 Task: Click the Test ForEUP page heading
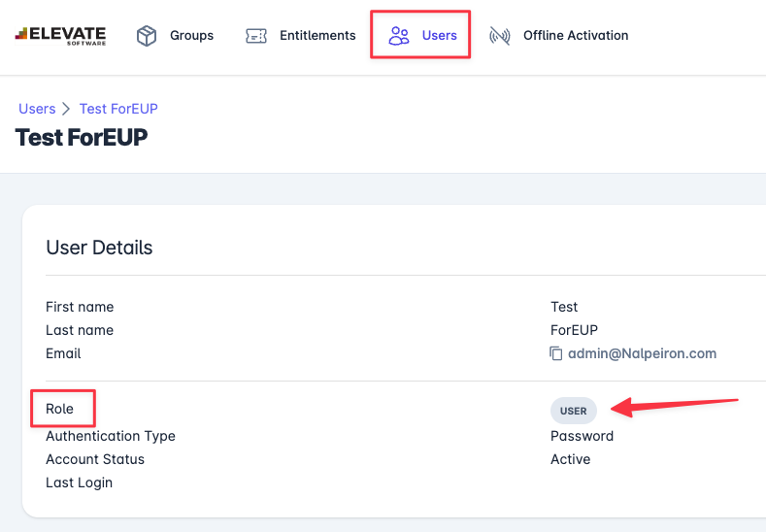click(82, 137)
